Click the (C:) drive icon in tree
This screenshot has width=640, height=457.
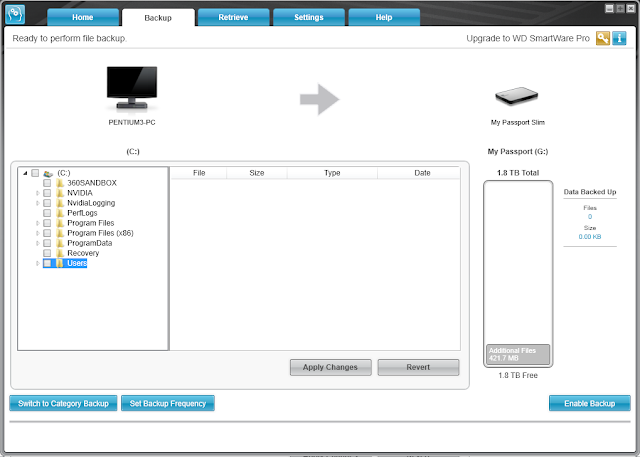[48, 173]
